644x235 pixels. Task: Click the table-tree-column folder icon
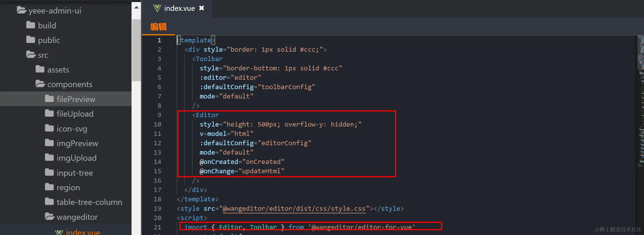[49, 202]
